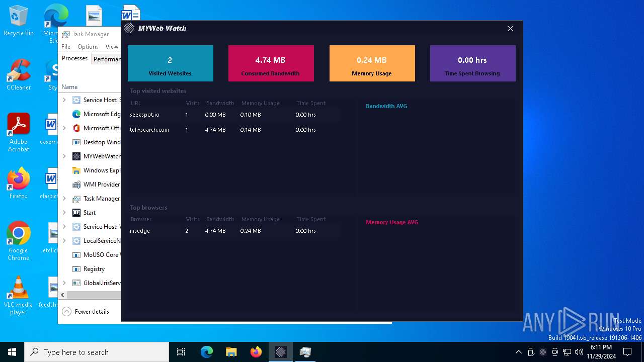Click the Name column header in Task Manager
The height and width of the screenshot is (362, 644).
point(69,87)
